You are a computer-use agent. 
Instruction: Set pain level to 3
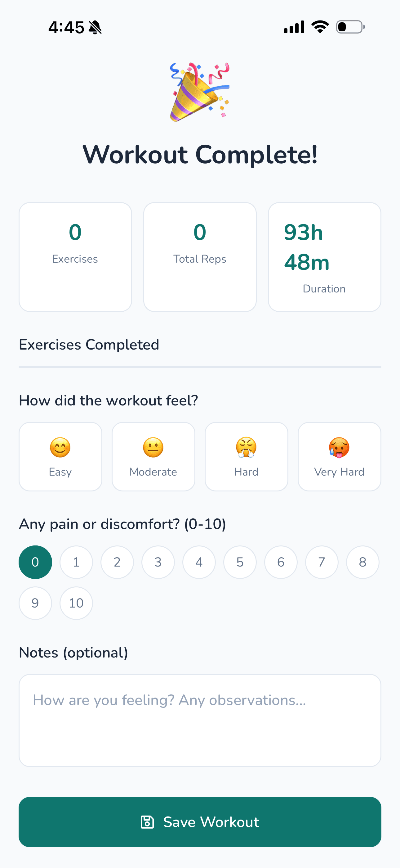(x=158, y=562)
